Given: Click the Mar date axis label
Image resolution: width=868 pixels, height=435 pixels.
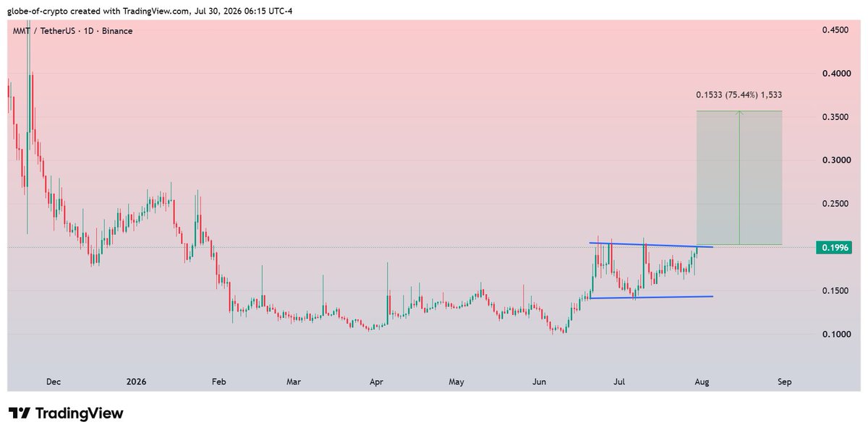Looking at the screenshot, I should coord(294,381).
